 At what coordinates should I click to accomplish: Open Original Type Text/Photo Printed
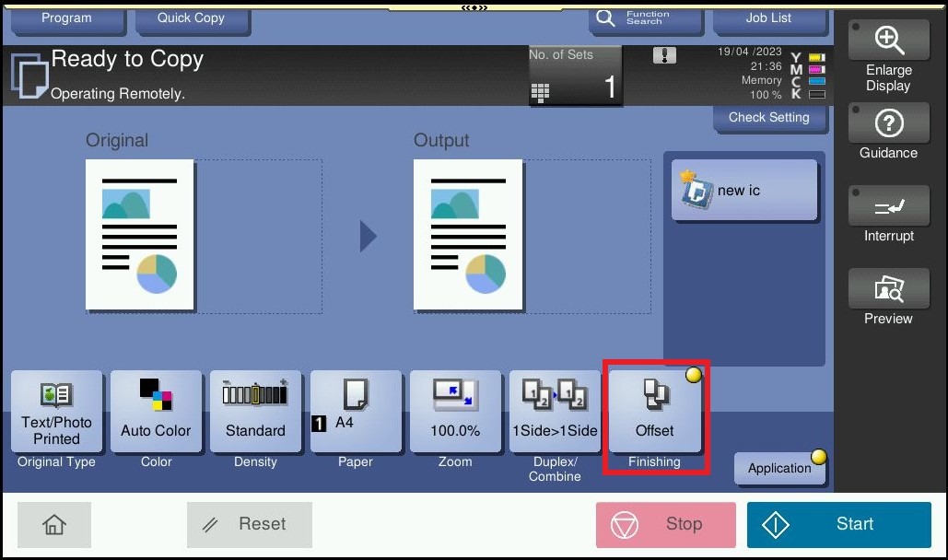click(57, 411)
